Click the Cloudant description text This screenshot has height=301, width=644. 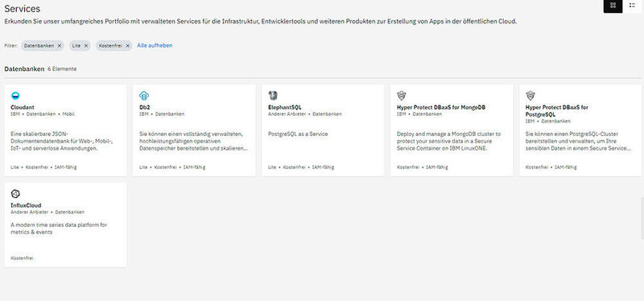pos(62,142)
